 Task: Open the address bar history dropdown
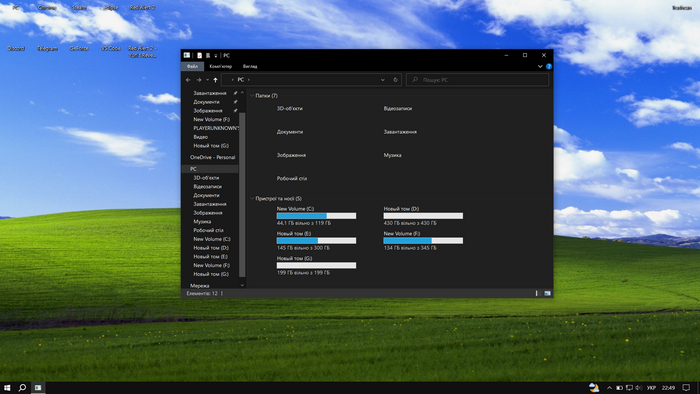tap(383, 80)
